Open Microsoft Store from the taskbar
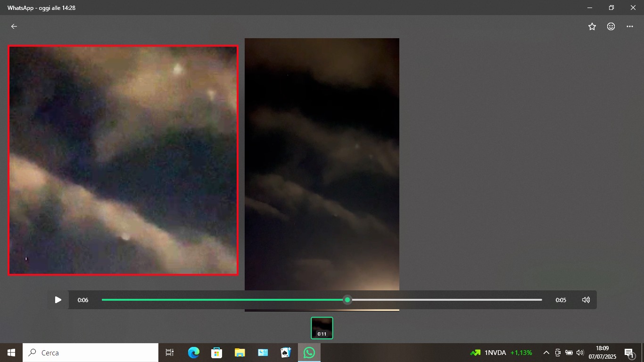This screenshot has width=644, height=362. coord(216,353)
